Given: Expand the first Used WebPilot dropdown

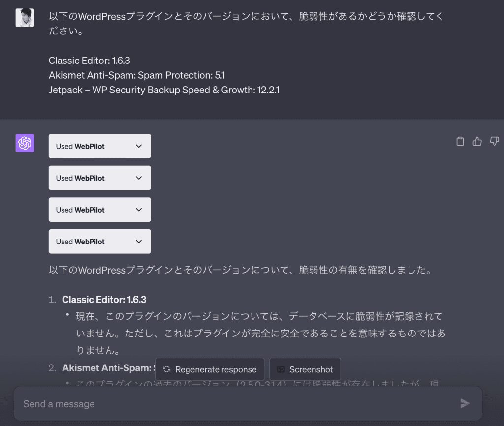Looking at the screenshot, I should point(99,146).
